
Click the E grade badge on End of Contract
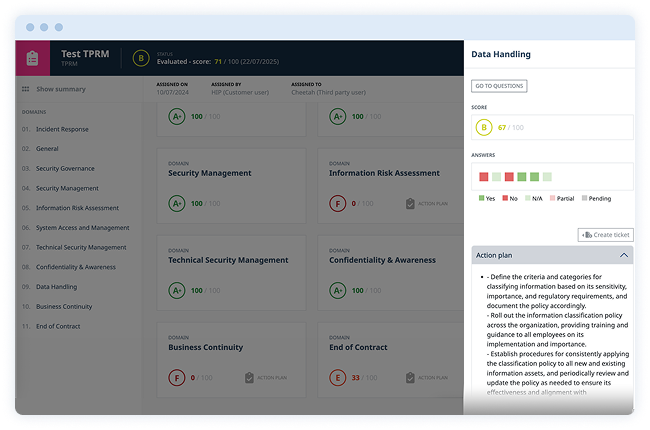(337, 378)
